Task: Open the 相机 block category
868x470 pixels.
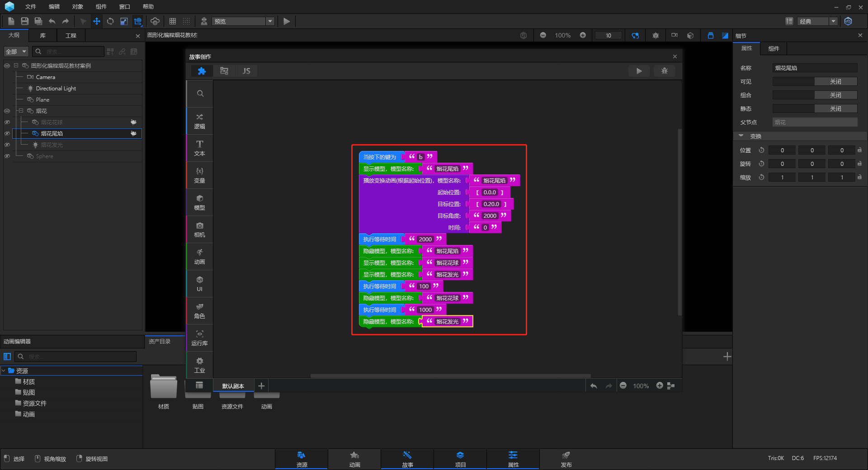Action: (x=199, y=230)
